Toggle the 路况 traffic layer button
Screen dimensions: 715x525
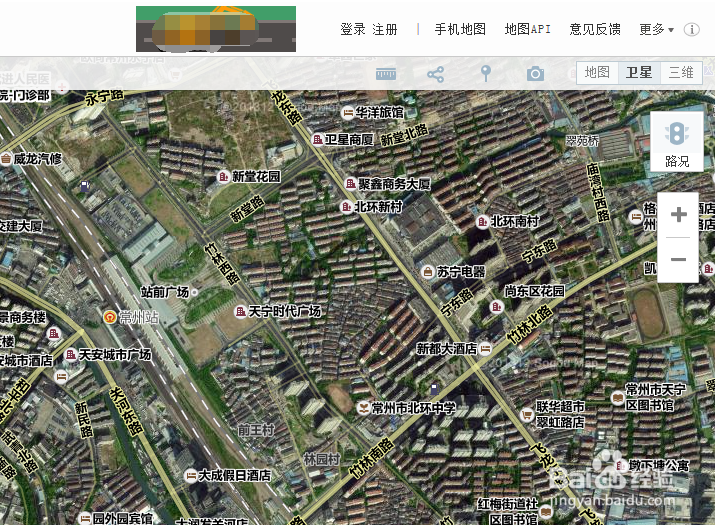point(677,141)
